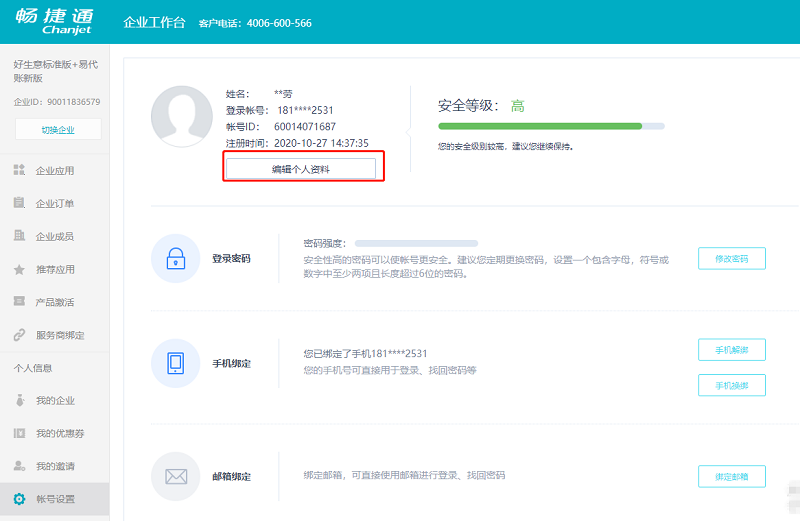Viewport: 800px width, 521px height.
Task: Click the 服务商绑定 link chain icon
Action: 19,335
